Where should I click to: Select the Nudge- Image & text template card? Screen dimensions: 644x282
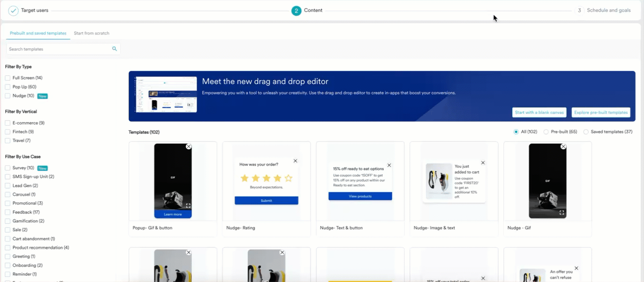tap(454, 189)
